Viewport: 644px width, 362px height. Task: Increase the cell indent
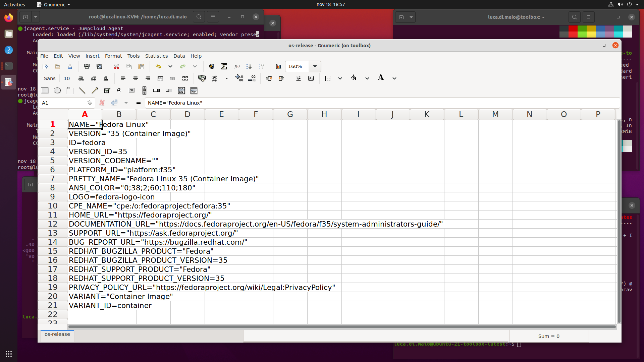pyautogui.click(x=281, y=78)
